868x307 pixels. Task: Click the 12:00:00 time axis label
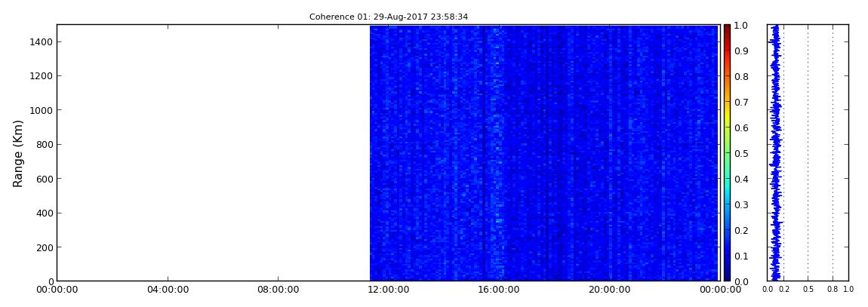[x=387, y=290]
